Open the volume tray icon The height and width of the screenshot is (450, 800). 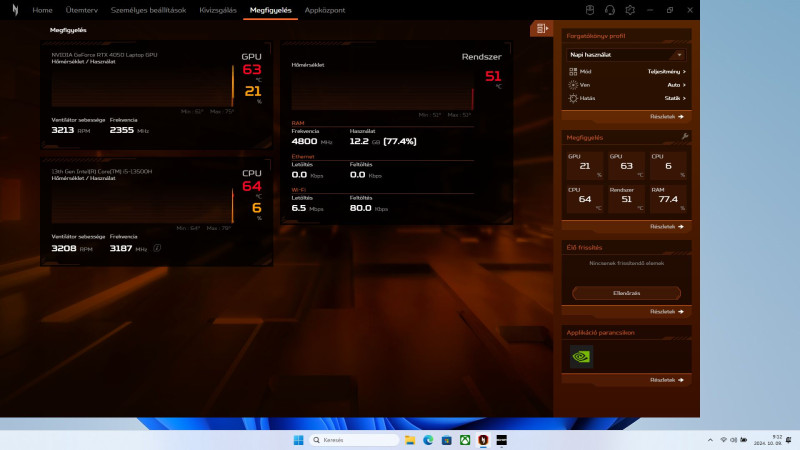[734, 440]
